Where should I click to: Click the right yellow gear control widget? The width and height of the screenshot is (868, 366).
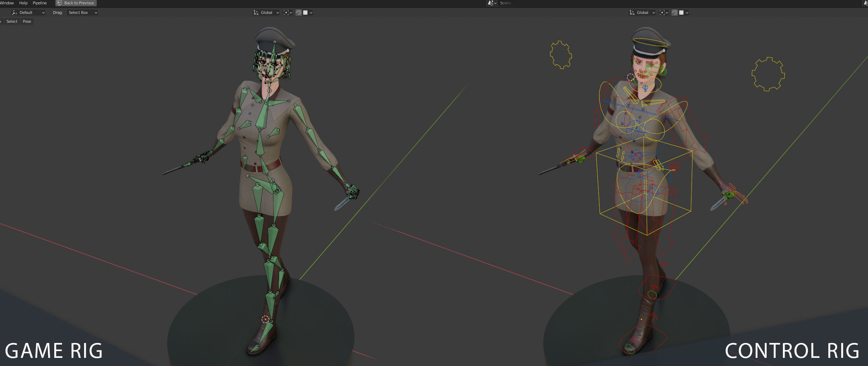768,74
